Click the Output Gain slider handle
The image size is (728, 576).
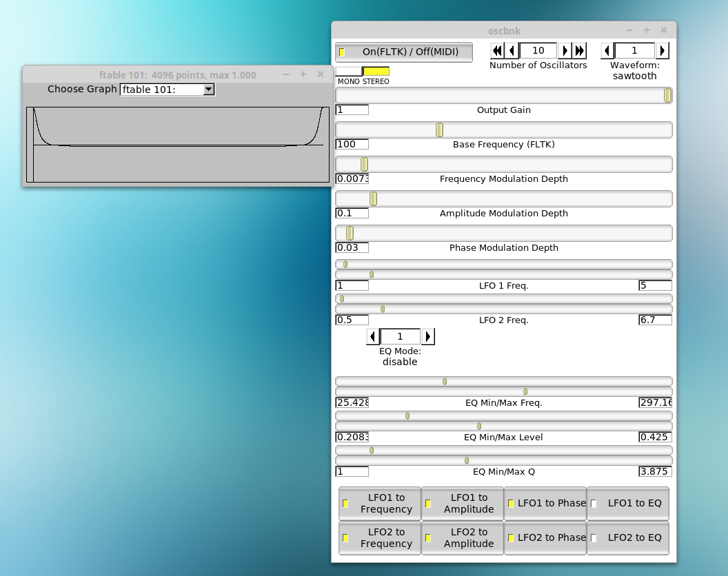pos(667,96)
